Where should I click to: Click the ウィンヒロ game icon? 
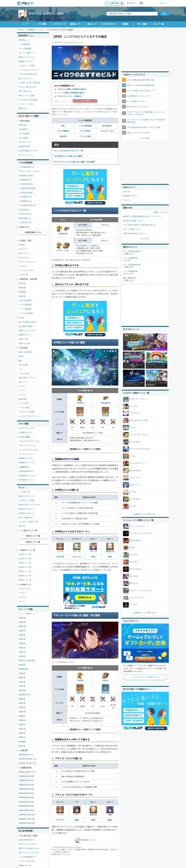point(126,406)
